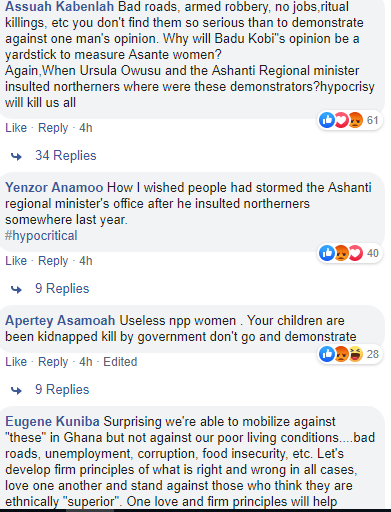The image size is (391, 512).
Task: Click the heart reaction icon on Yenzor Anamoo's comment
Action: pyautogui.click(x=355, y=253)
